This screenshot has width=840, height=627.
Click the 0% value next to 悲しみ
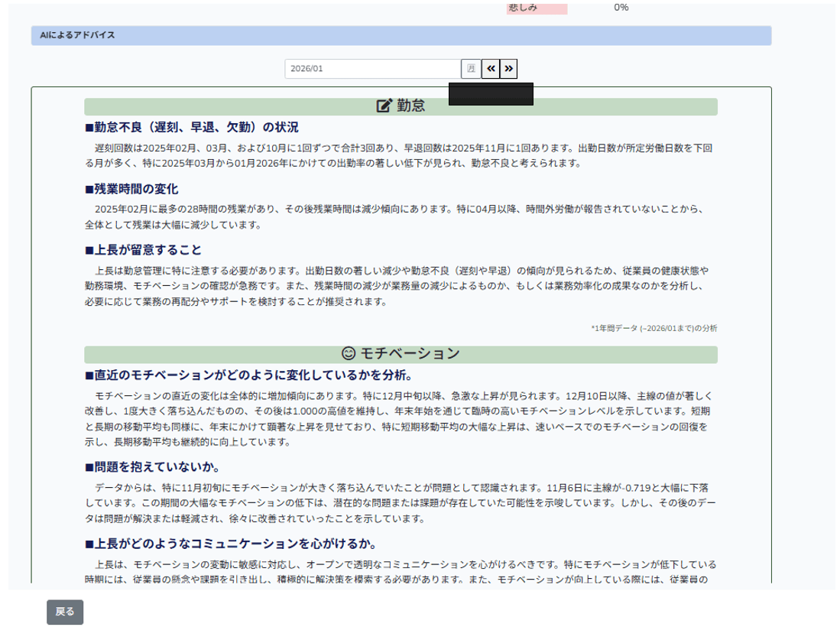pyautogui.click(x=621, y=8)
